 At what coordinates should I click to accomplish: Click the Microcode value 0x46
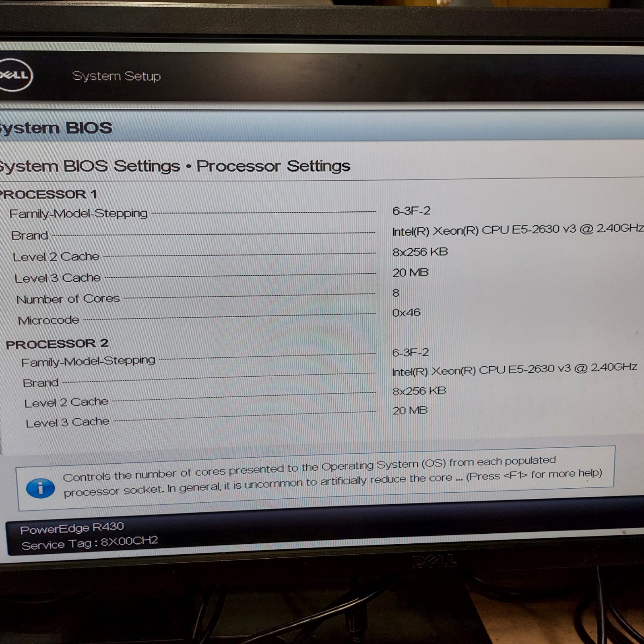406,312
